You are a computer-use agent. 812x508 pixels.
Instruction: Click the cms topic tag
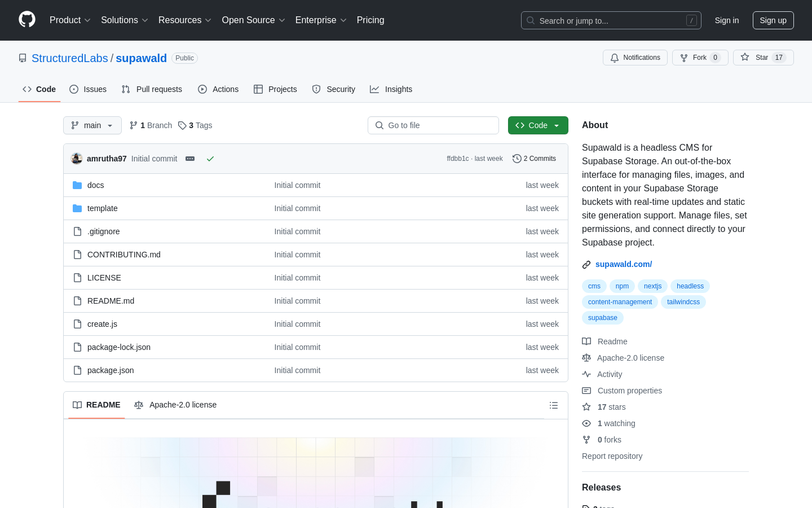click(594, 286)
